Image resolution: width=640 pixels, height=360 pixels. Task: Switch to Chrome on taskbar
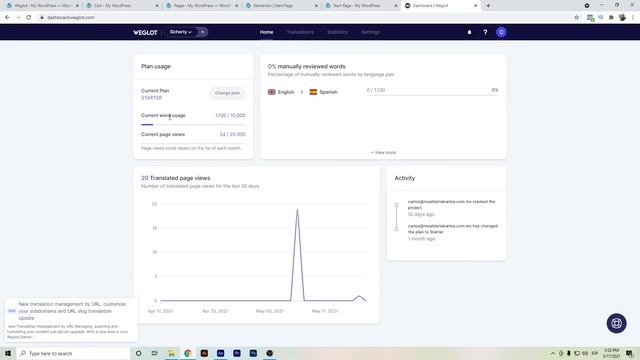(x=188, y=353)
